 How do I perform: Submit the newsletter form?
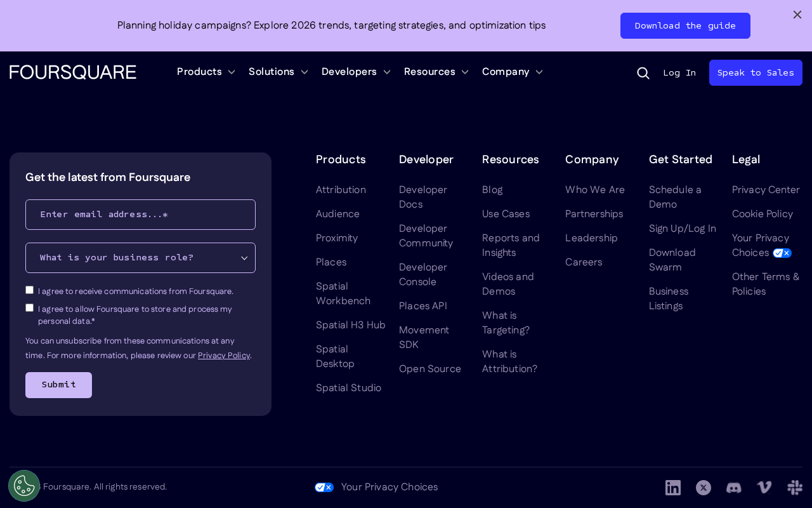coord(58,385)
